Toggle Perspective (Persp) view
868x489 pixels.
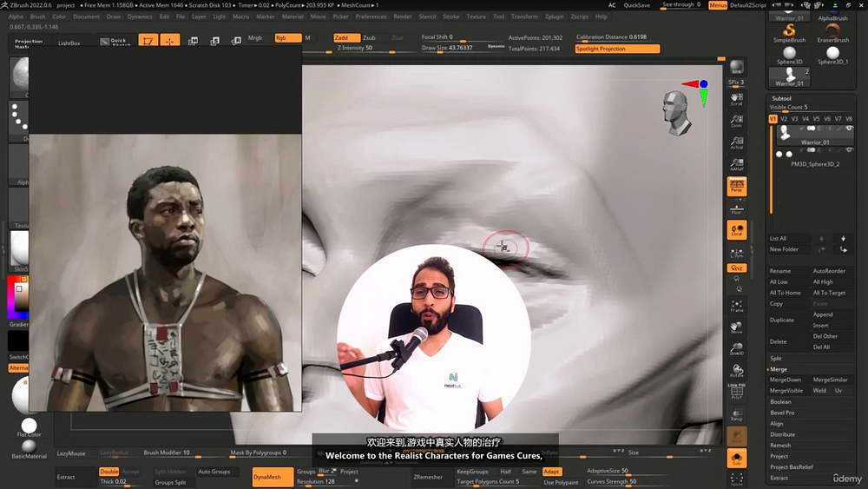coord(736,187)
